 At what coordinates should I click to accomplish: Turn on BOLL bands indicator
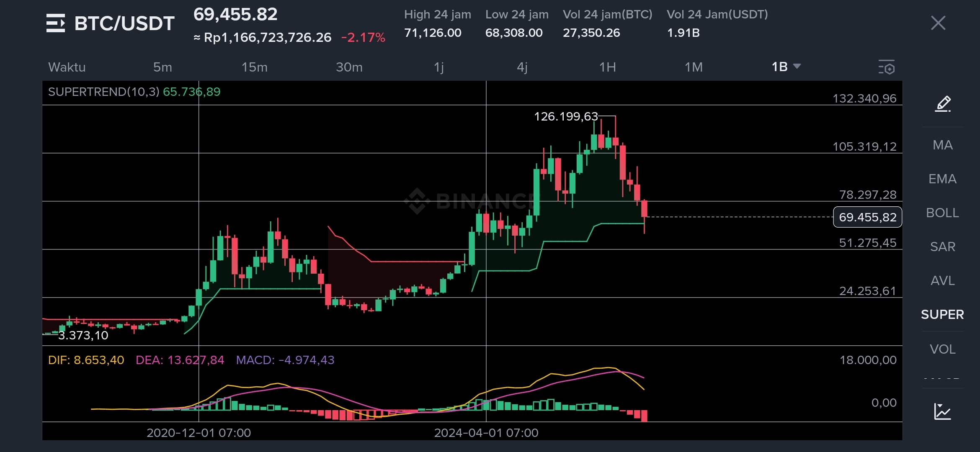942,213
